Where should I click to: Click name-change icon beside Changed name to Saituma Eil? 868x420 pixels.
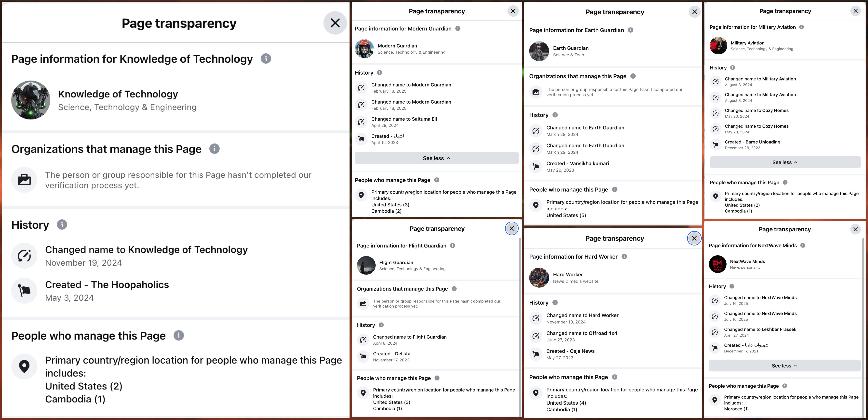click(x=361, y=122)
